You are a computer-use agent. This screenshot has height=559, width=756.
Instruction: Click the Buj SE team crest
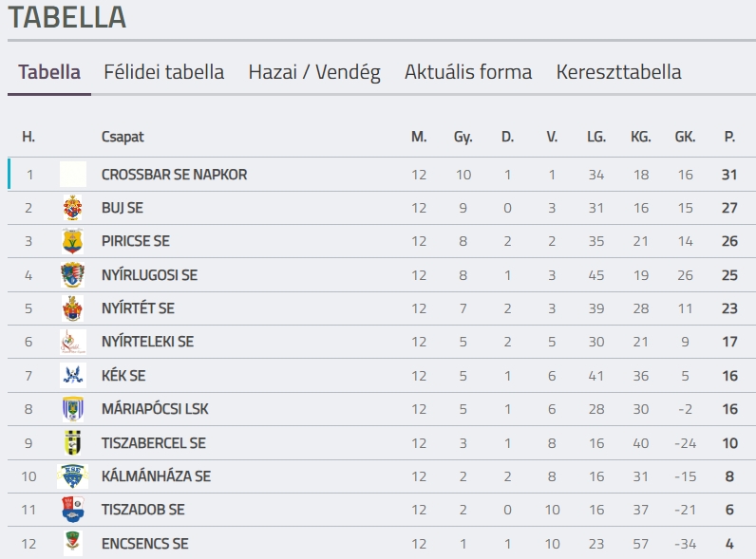coord(72,208)
